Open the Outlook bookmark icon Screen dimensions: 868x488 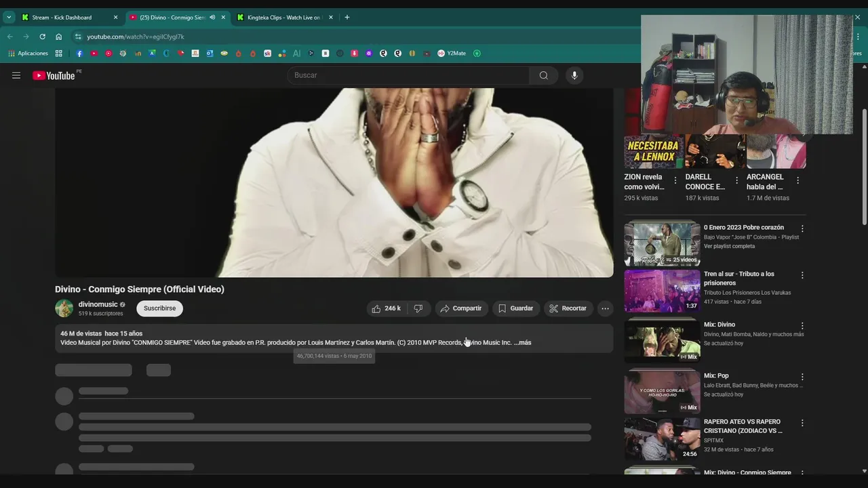tap(210, 54)
